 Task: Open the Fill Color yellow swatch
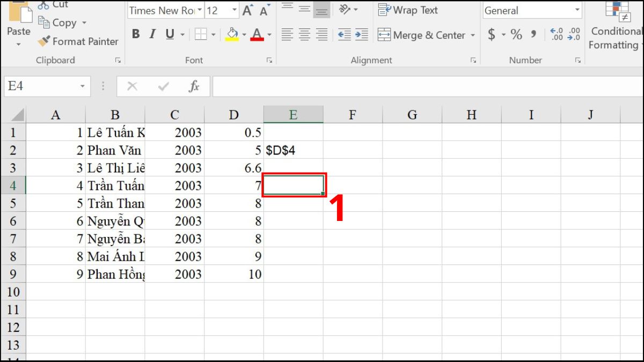click(x=231, y=38)
